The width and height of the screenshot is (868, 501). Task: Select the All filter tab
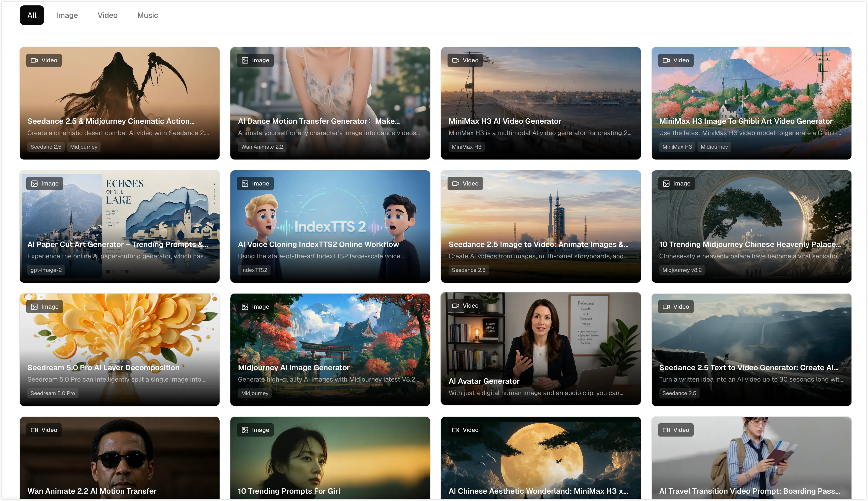32,15
